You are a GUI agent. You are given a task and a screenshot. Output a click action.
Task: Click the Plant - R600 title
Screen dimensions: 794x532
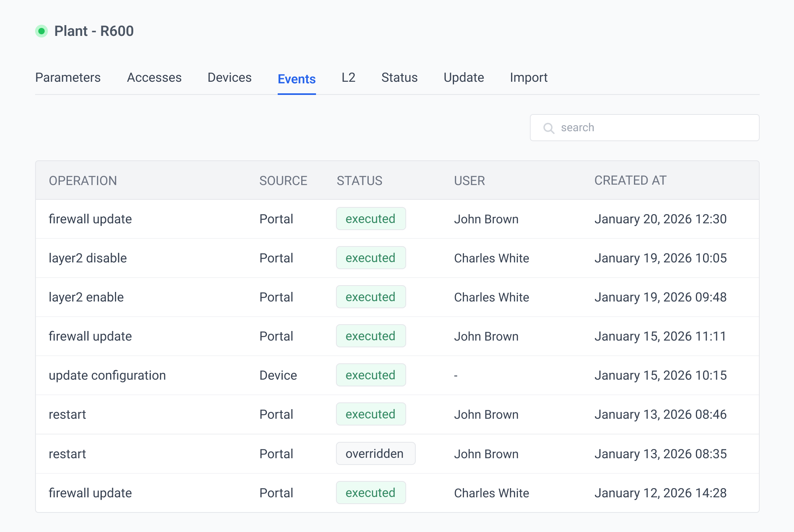coord(94,31)
